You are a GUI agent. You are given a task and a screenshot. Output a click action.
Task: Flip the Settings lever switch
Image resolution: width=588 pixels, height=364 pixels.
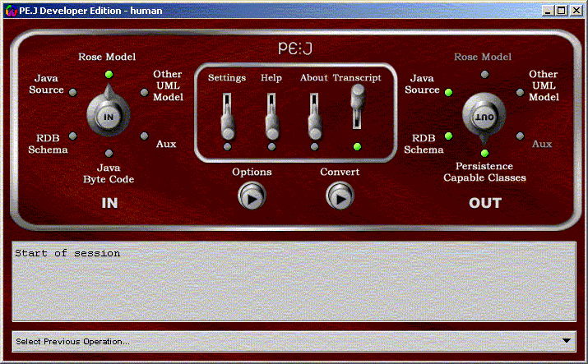pyautogui.click(x=227, y=117)
